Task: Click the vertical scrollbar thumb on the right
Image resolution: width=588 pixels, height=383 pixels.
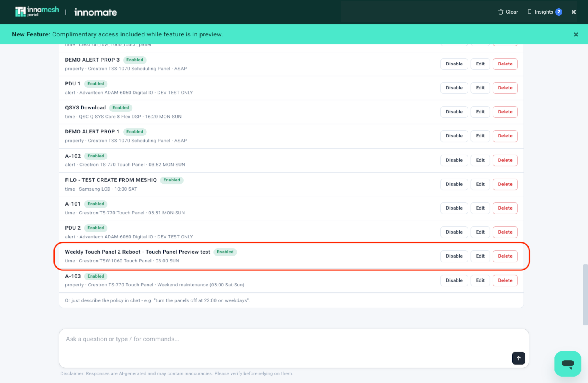Action: (585, 295)
